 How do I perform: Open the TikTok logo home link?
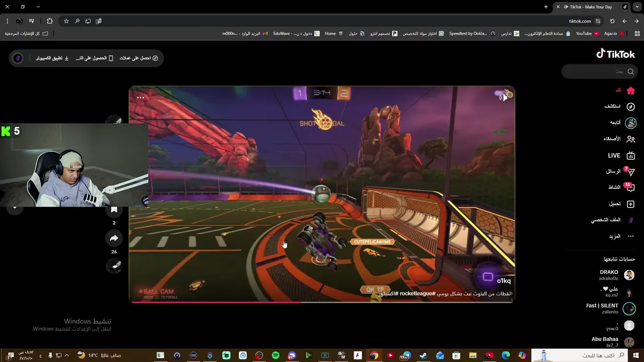pos(615,54)
